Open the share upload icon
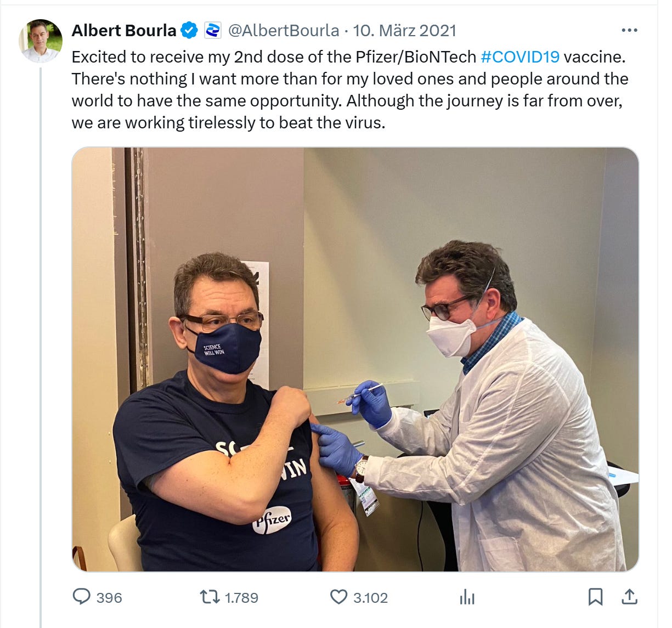 pyautogui.click(x=630, y=597)
